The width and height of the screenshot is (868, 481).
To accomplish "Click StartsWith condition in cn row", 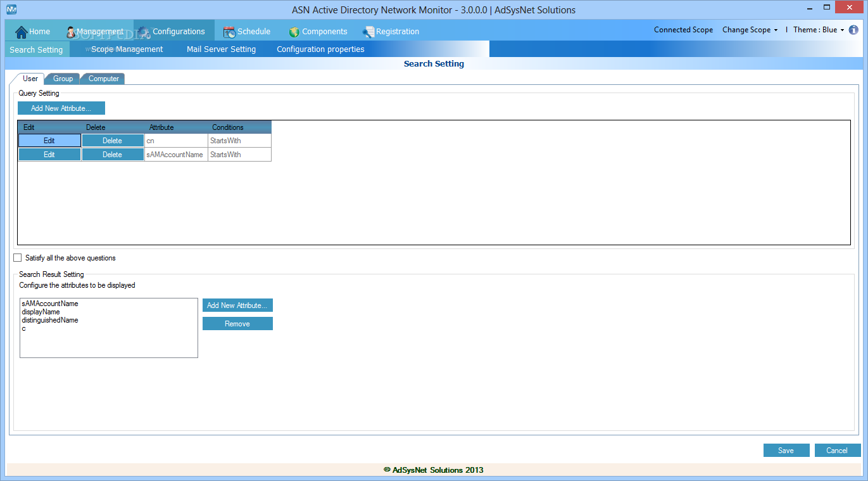I will coord(239,141).
